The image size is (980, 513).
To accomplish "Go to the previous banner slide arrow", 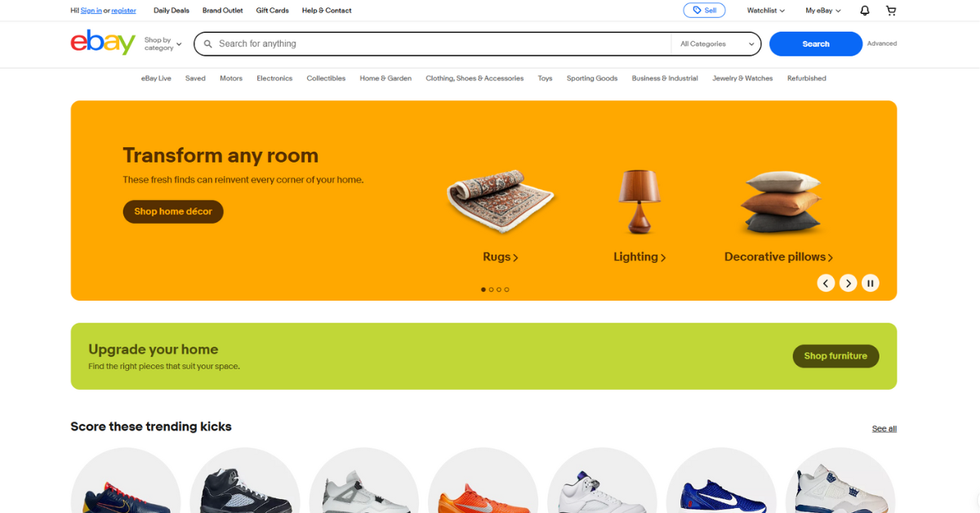I will tap(826, 283).
